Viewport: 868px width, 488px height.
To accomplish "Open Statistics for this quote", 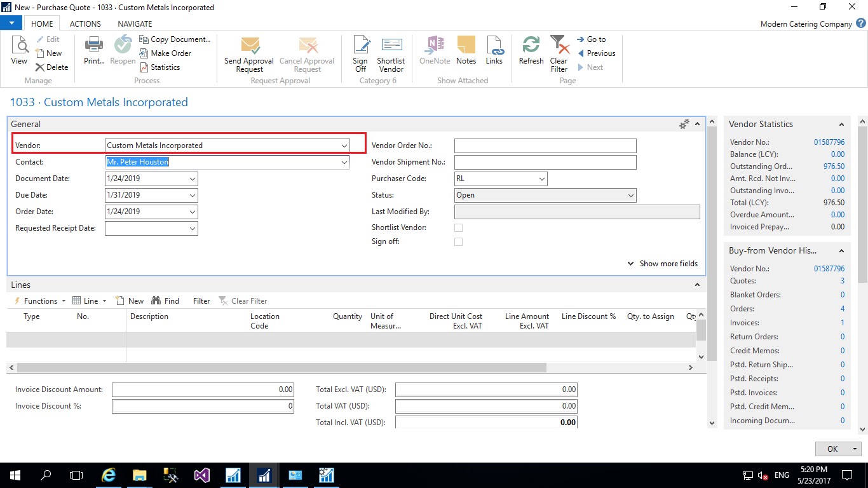I will [159, 67].
